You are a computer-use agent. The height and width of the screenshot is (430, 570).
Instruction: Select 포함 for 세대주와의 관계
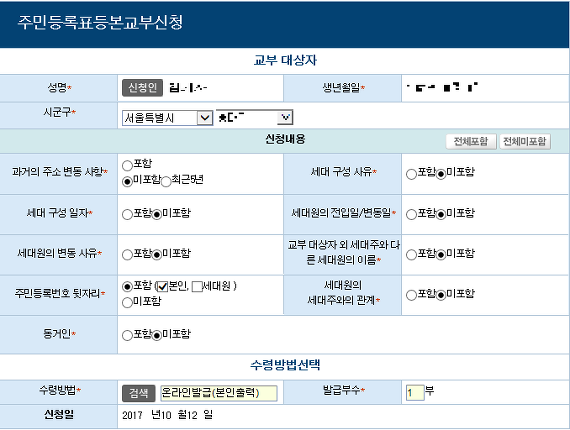[x=411, y=295]
